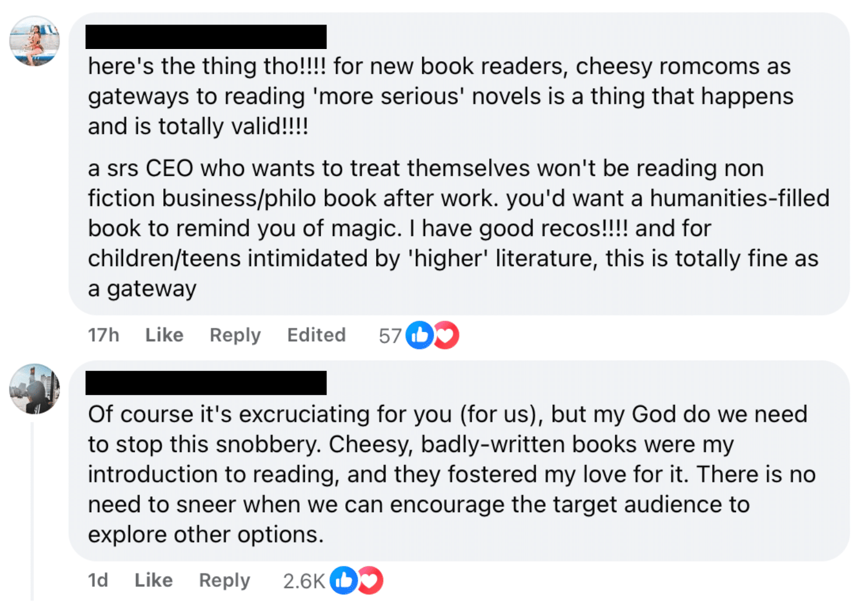Open the second commenter's profile picture

(x=34, y=388)
